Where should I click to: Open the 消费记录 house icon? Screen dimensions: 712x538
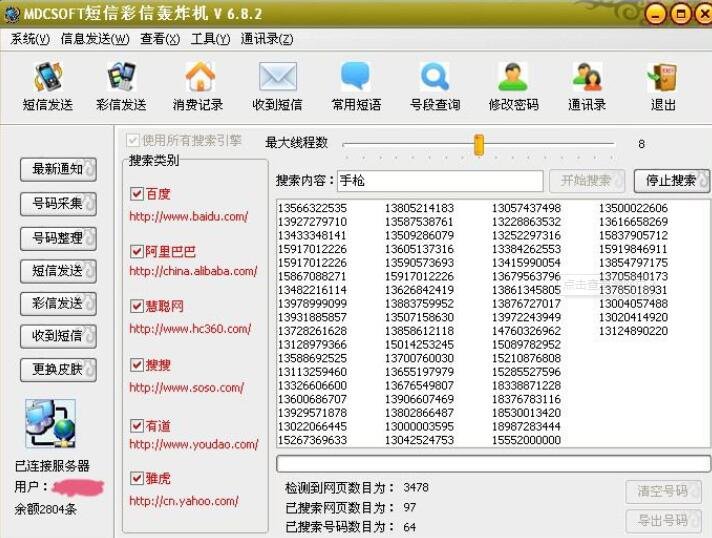(199, 76)
